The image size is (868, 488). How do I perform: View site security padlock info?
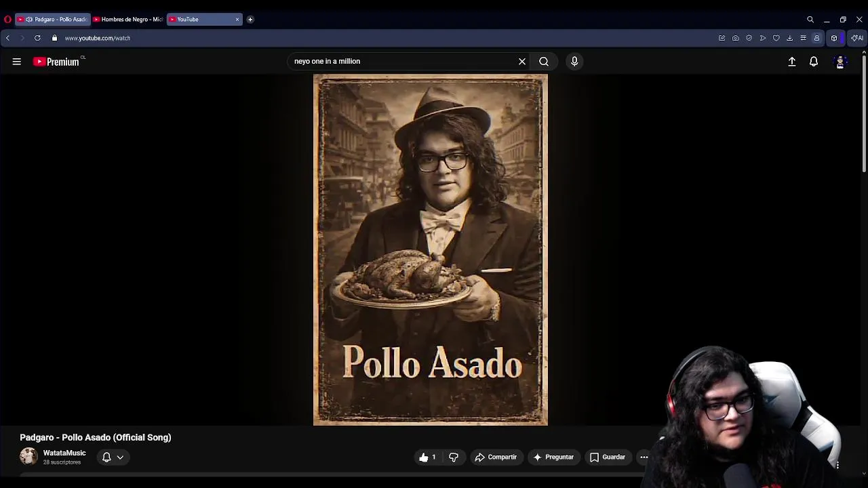[55, 38]
